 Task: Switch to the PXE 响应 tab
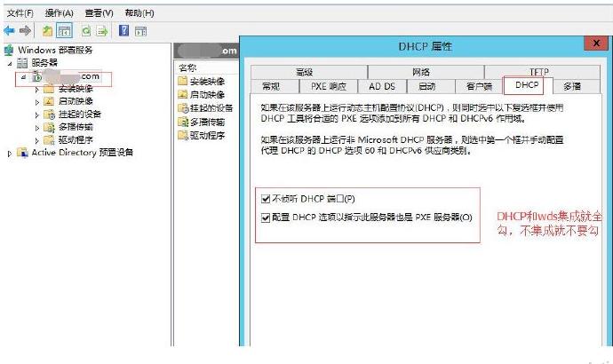pyautogui.click(x=329, y=86)
